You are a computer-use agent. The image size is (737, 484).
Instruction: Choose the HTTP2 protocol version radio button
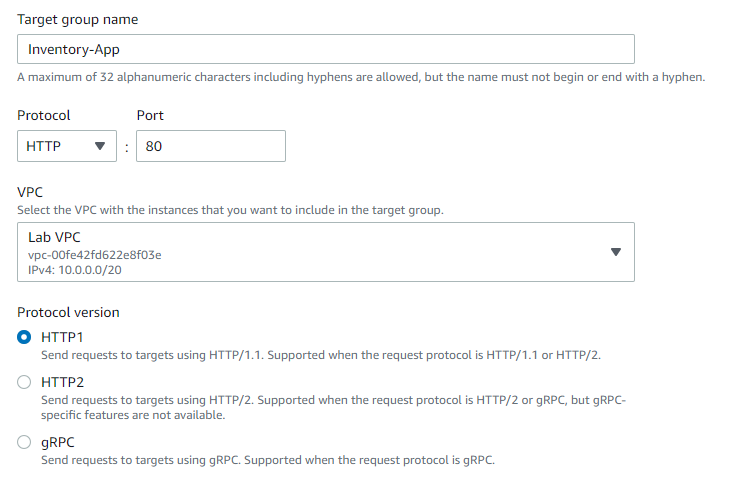[x=24, y=382]
